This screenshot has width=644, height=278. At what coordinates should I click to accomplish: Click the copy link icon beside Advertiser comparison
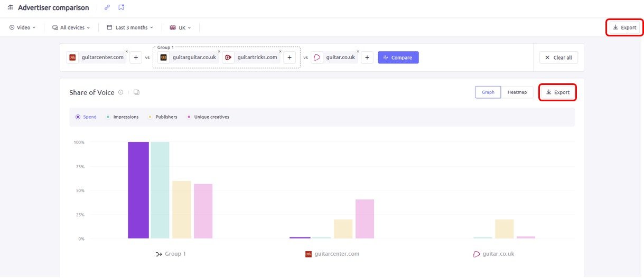(107, 7)
